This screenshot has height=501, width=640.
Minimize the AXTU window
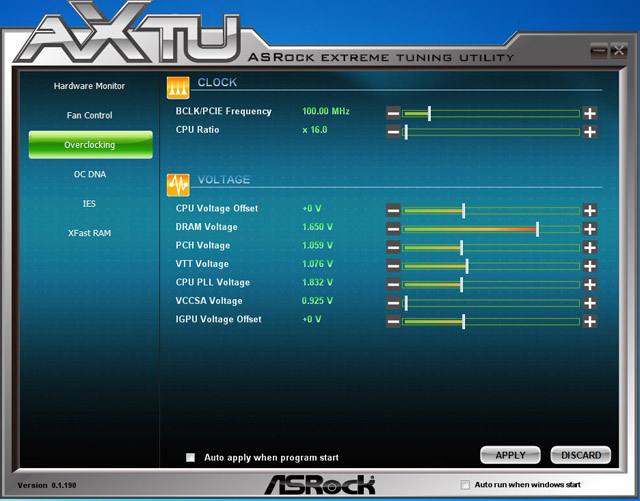(598, 51)
